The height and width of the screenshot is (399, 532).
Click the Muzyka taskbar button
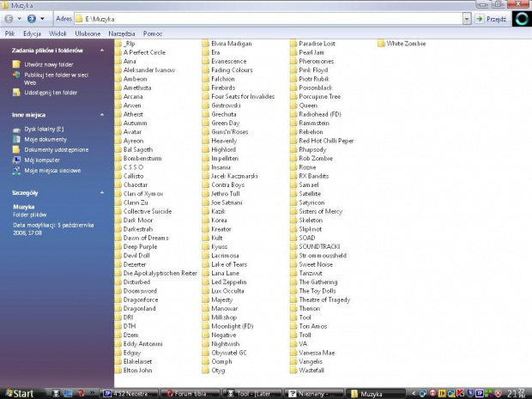point(377,394)
